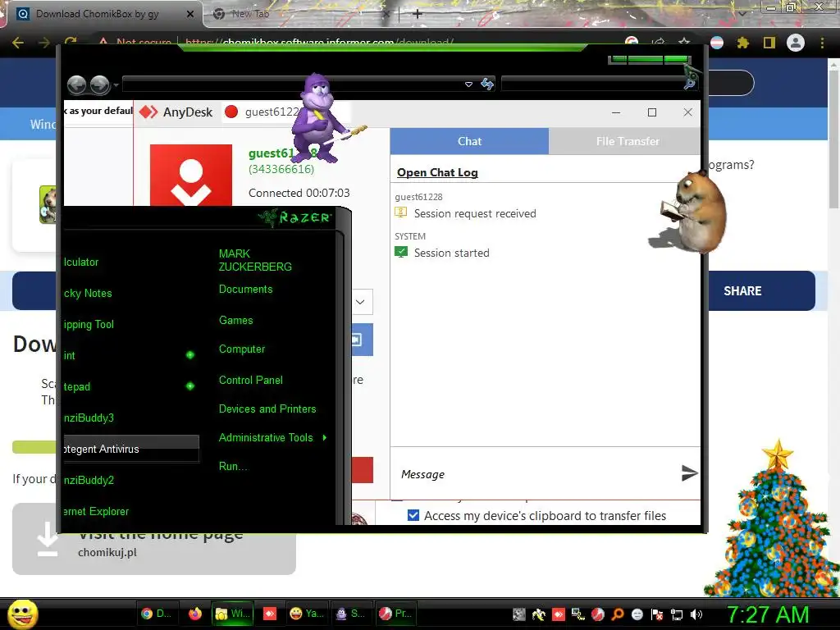Screen dimensions: 840x630
Task: Open Documents from the Start menu
Action: (245, 290)
